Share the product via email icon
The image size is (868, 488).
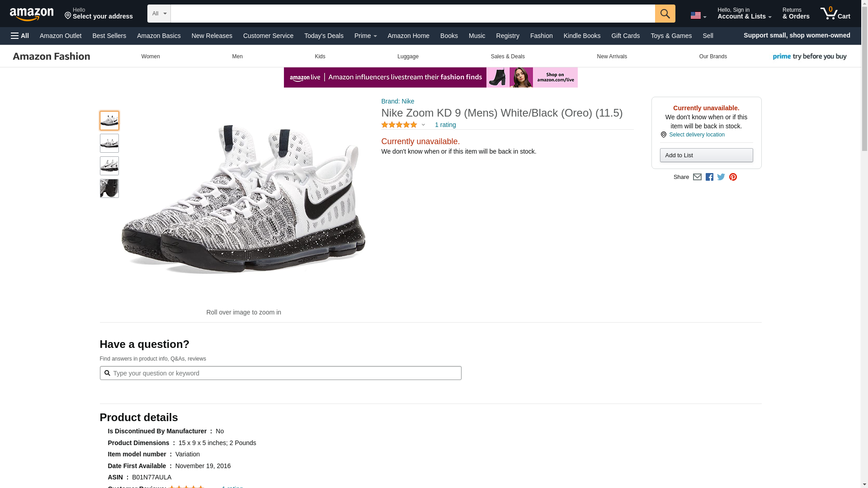click(x=697, y=177)
